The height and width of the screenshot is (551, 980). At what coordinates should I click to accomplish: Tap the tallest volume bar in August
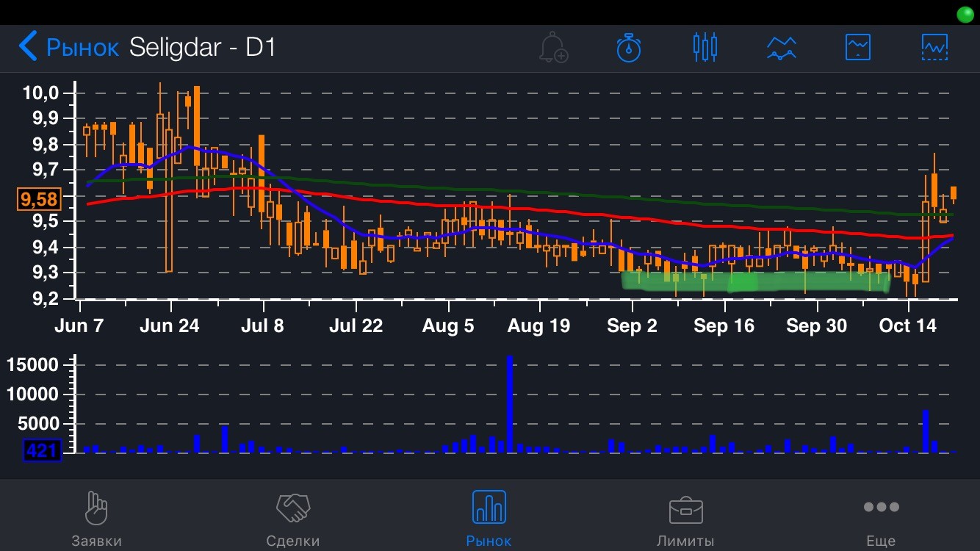pyautogui.click(x=510, y=404)
